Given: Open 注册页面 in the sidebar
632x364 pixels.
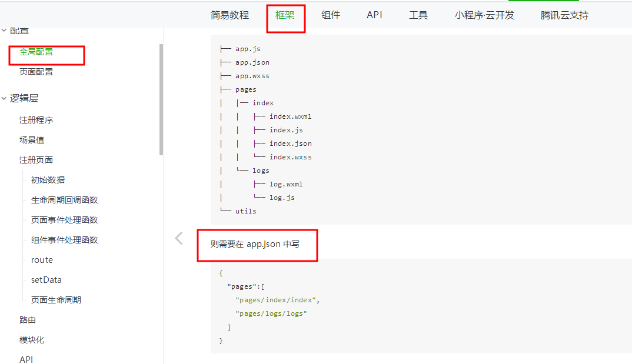Looking at the screenshot, I should pyautogui.click(x=36, y=160).
